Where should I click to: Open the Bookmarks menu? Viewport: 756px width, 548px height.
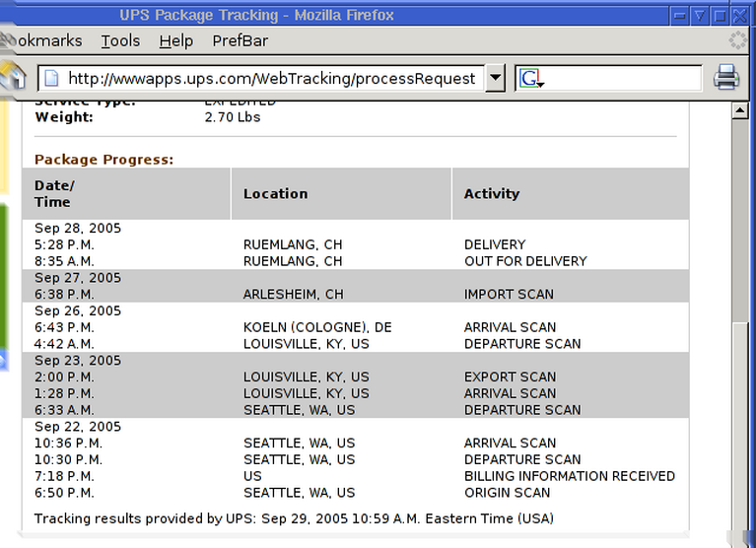pyautogui.click(x=42, y=41)
